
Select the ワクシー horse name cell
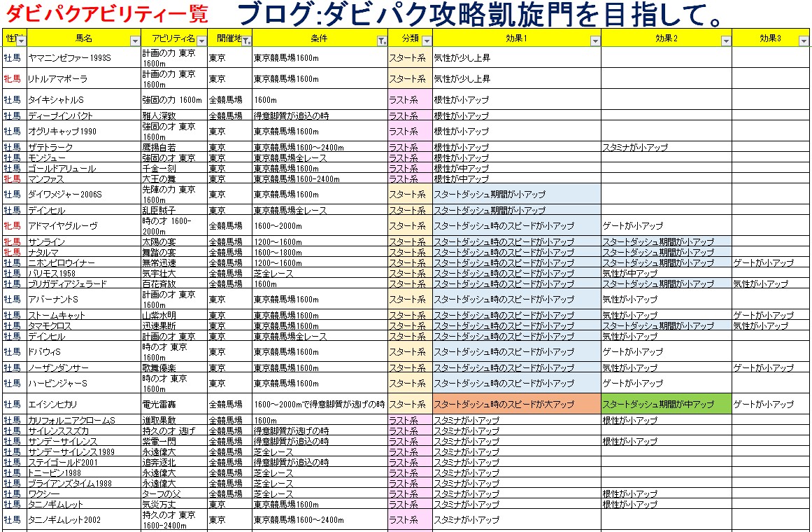click(x=84, y=493)
